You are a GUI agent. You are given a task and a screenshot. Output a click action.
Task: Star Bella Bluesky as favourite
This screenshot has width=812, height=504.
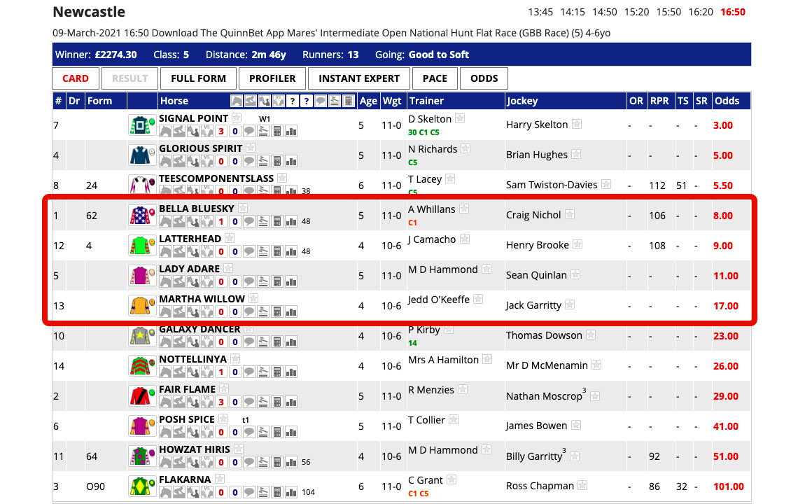(x=243, y=208)
